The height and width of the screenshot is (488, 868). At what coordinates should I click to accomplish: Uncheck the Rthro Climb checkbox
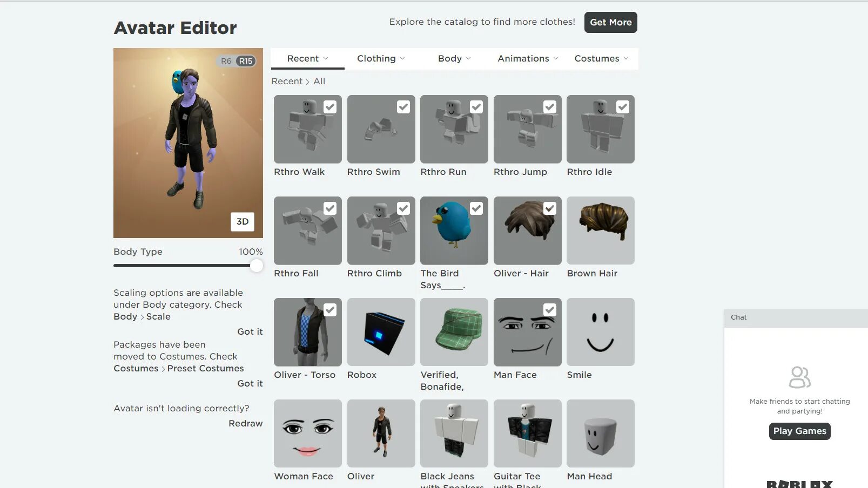(x=403, y=208)
